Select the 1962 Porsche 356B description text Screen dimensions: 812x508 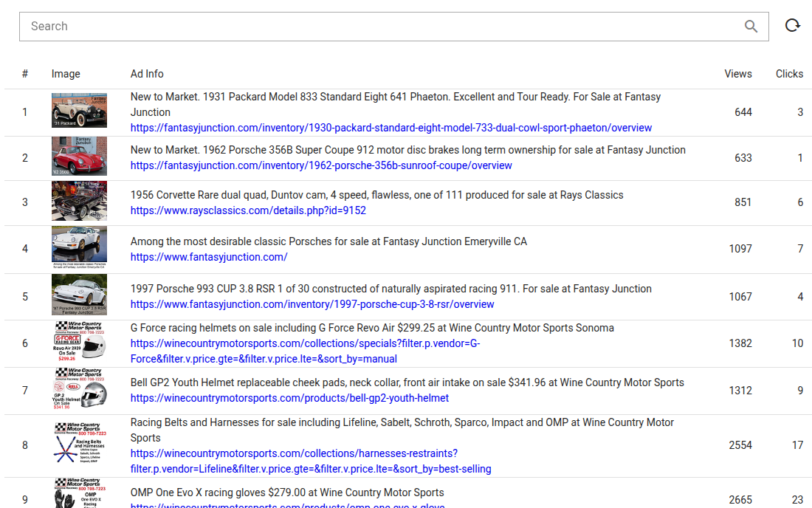(x=408, y=150)
